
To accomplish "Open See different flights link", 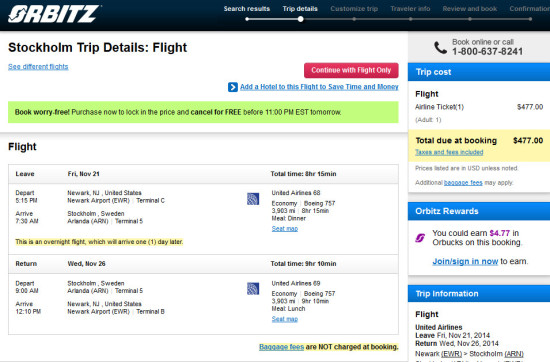I will click(38, 67).
